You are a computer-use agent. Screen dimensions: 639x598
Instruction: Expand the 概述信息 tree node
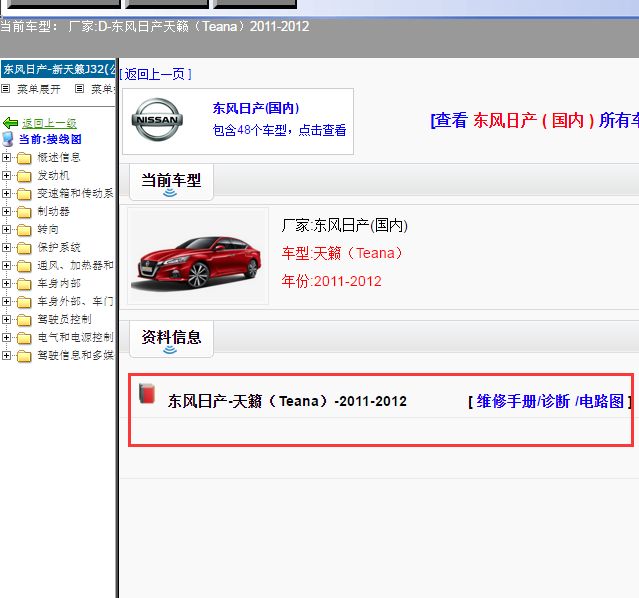point(6,157)
